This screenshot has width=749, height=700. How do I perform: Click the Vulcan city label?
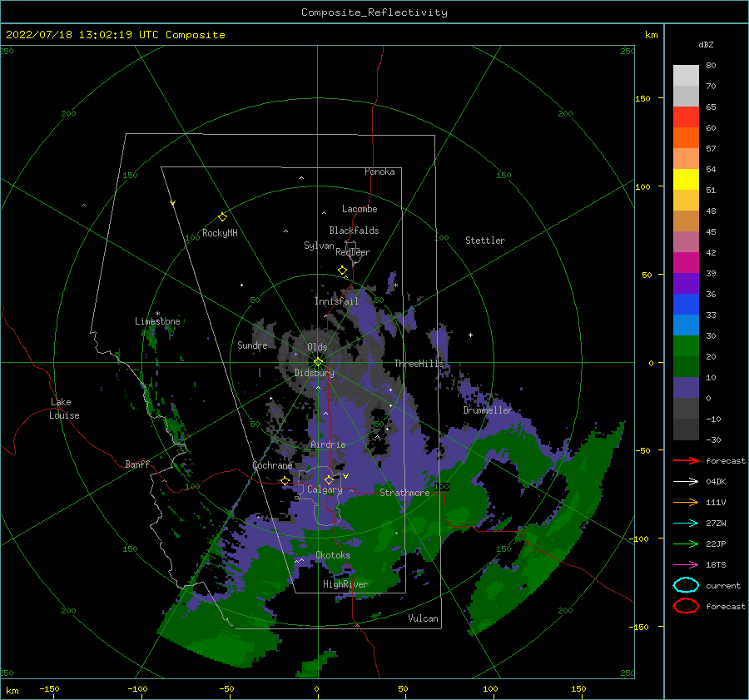coord(424,618)
